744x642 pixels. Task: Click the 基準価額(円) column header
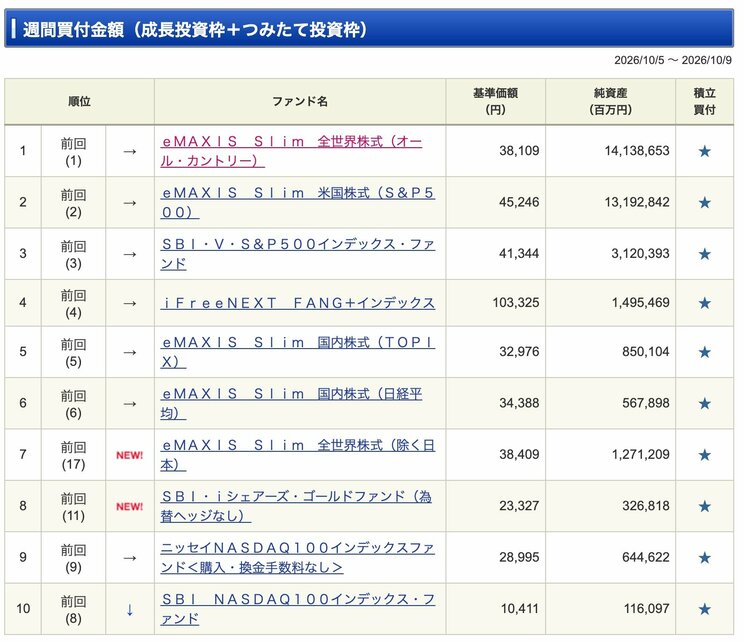[495, 102]
